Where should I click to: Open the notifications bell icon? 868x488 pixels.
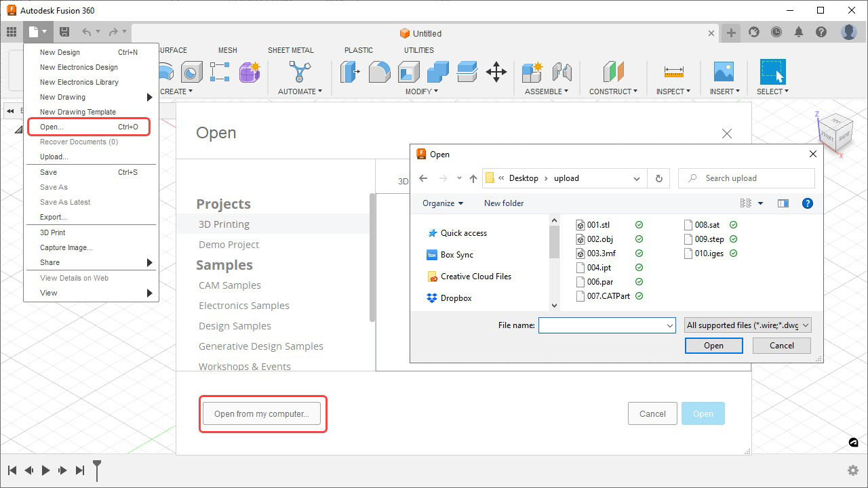pyautogui.click(x=799, y=32)
